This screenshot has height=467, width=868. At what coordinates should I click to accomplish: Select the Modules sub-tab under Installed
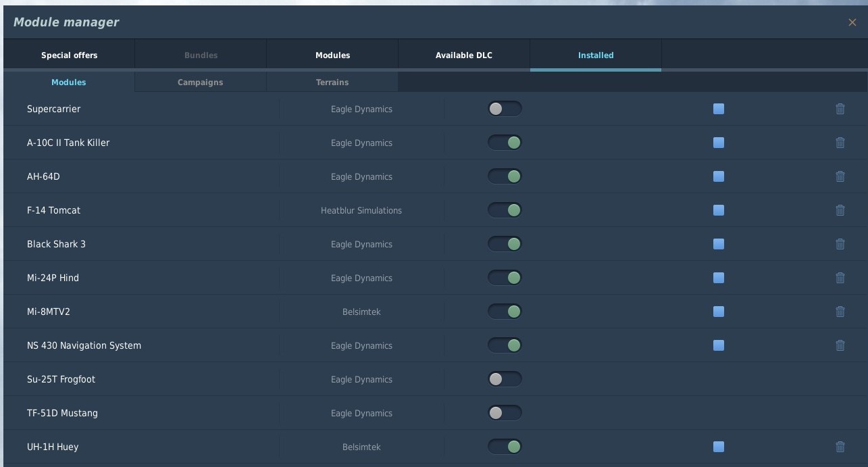pyautogui.click(x=69, y=82)
